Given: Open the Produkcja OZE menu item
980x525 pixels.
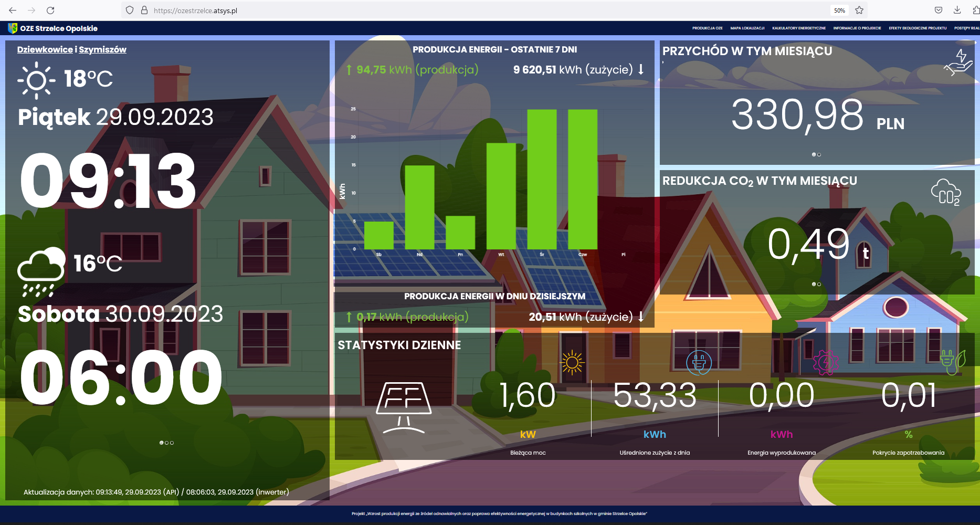Looking at the screenshot, I should point(707,28).
